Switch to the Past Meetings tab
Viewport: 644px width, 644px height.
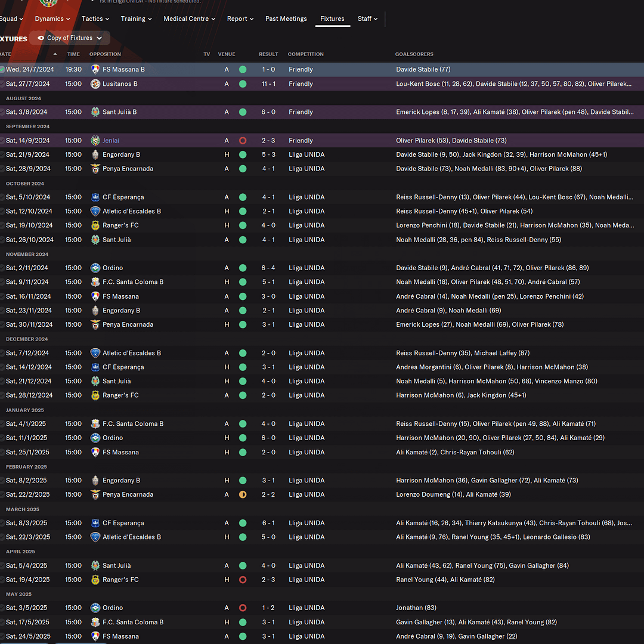(286, 18)
